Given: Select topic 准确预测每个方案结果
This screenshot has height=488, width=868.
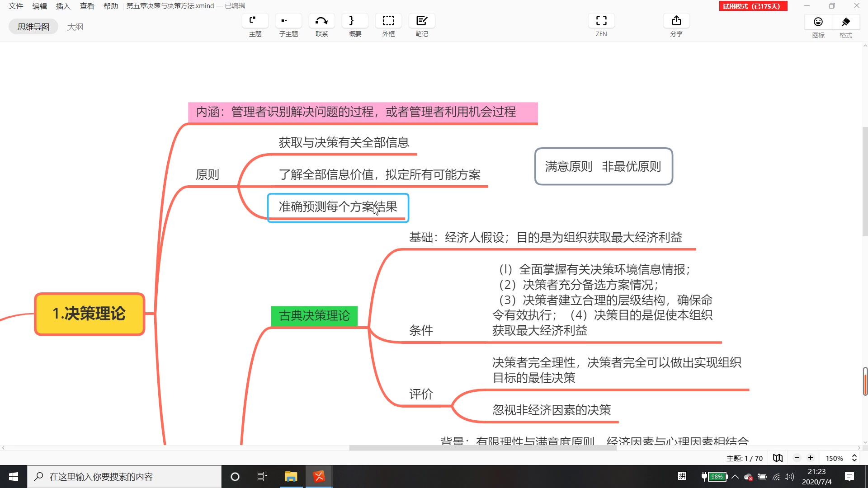Looking at the screenshot, I should pos(338,207).
